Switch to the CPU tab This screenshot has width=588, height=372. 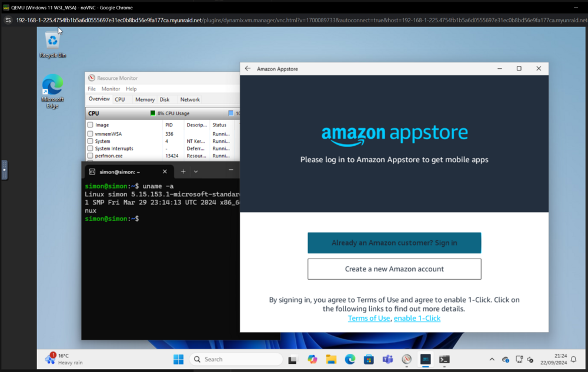point(120,99)
